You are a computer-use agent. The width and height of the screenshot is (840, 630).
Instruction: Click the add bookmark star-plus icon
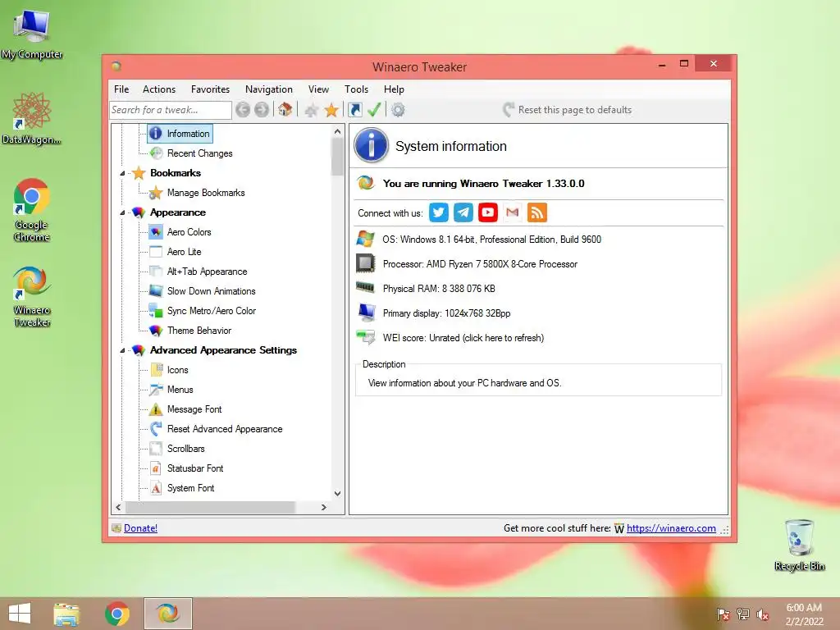click(x=311, y=111)
